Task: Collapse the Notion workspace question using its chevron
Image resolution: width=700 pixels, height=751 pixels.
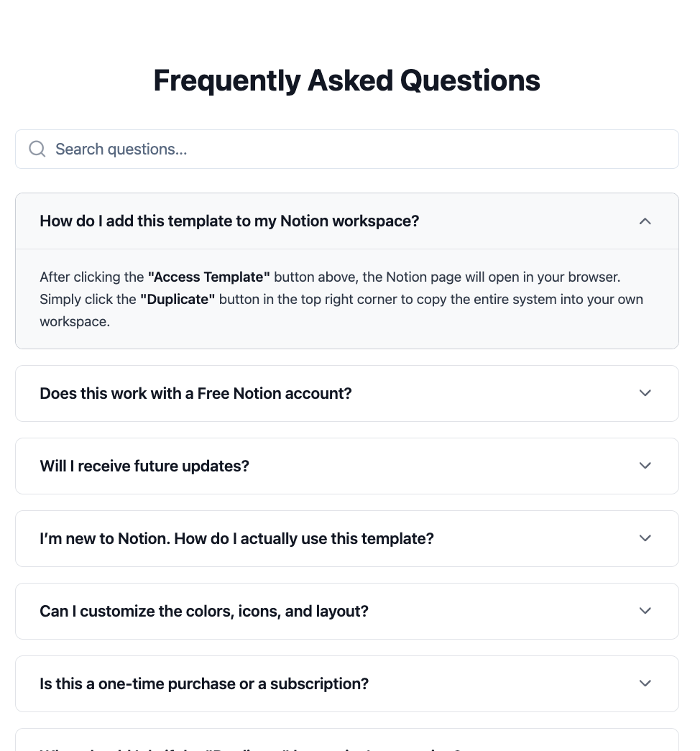Action: [x=645, y=221]
